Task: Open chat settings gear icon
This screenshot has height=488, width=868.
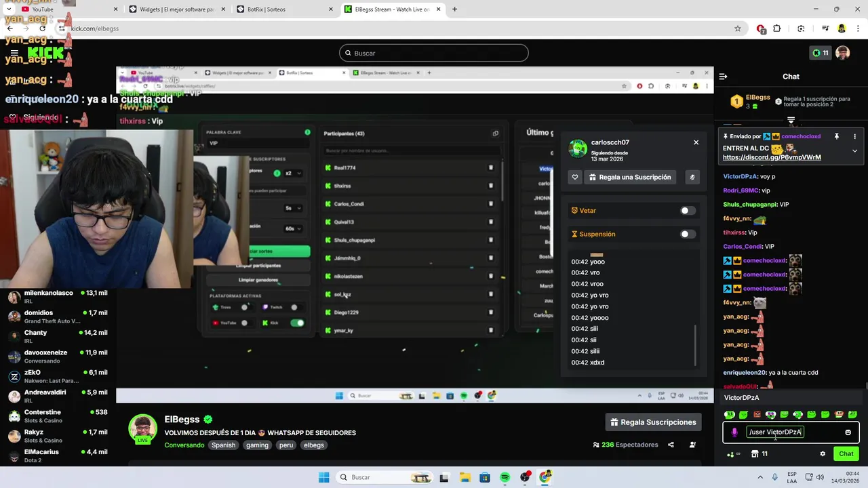Action: point(823,454)
